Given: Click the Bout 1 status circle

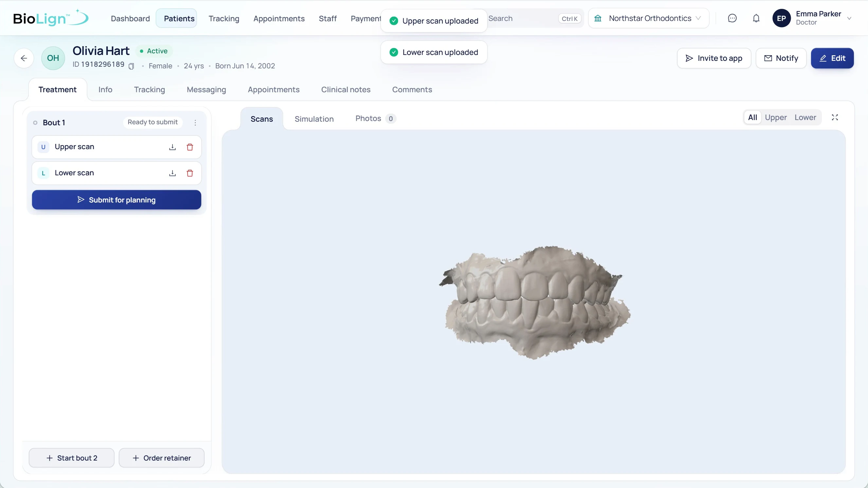Looking at the screenshot, I should pos(35,123).
